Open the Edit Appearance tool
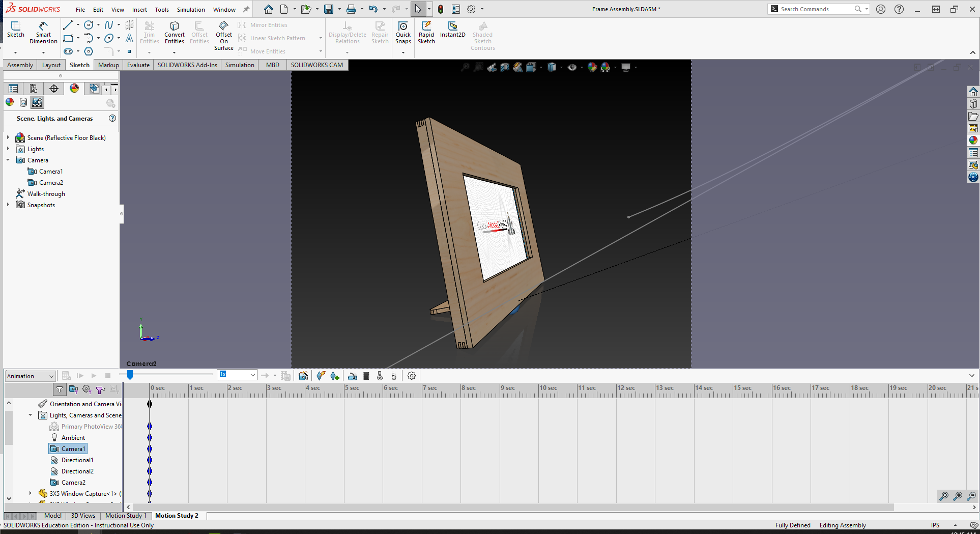The width and height of the screenshot is (980, 534). [x=592, y=67]
